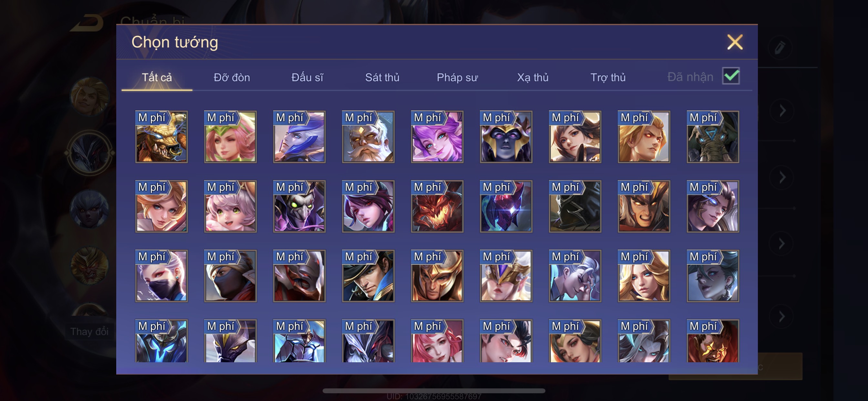Toggle the Đã nhận checkbox
Viewport: 868px width, 401px height.
pyautogui.click(x=731, y=76)
